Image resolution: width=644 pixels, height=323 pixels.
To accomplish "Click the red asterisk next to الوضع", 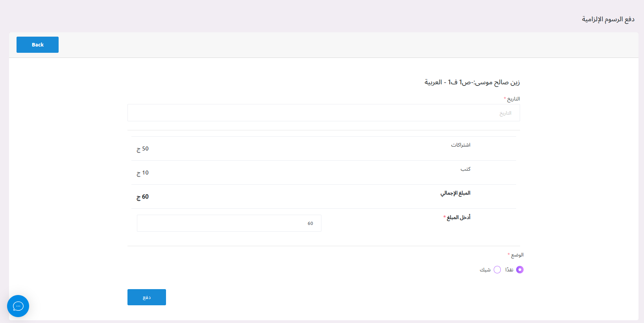I will click(x=508, y=255).
